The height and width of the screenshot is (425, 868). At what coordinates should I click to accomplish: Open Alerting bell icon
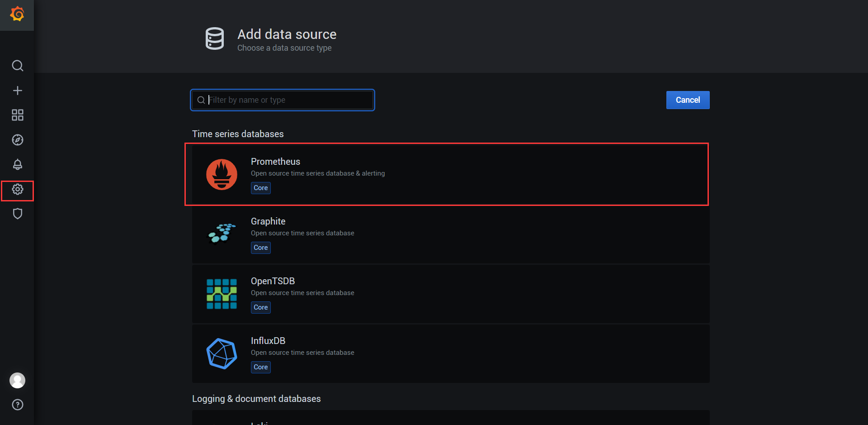coord(17,164)
